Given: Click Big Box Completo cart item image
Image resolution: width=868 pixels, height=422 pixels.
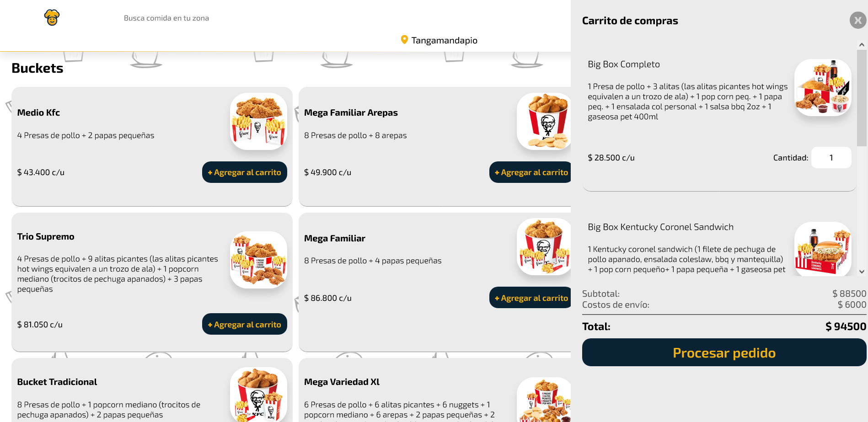Looking at the screenshot, I should (823, 87).
